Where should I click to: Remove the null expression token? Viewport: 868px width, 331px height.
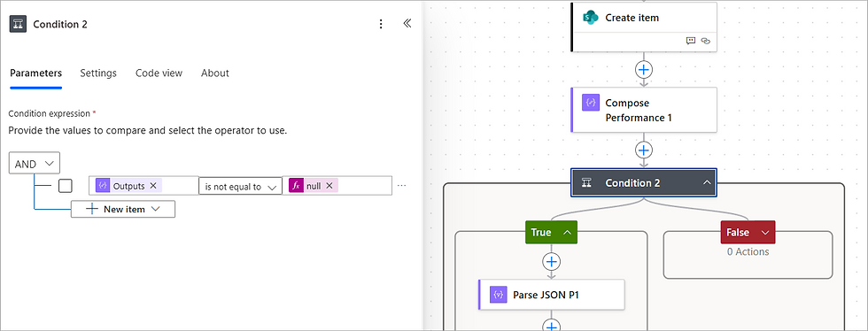coord(329,186)
